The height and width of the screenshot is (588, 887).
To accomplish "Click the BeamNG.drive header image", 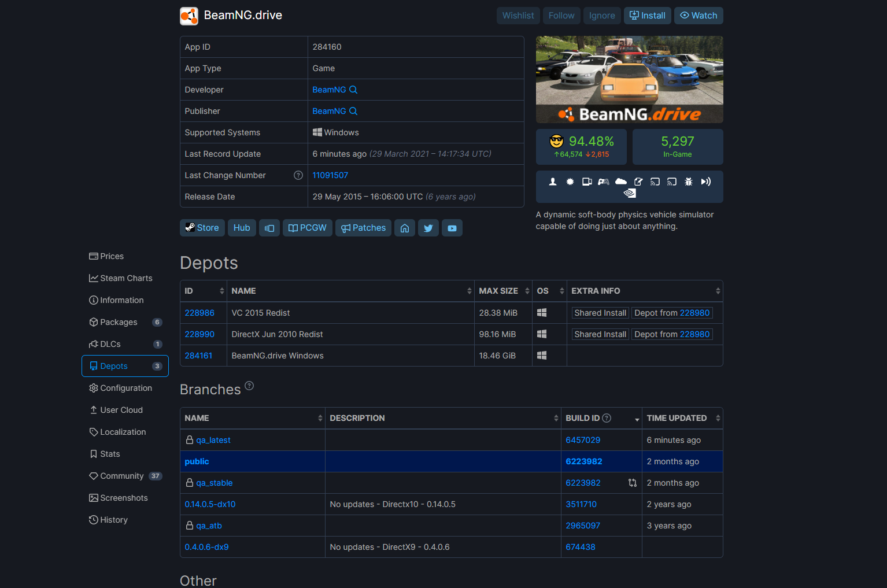I will click(630, 79).
